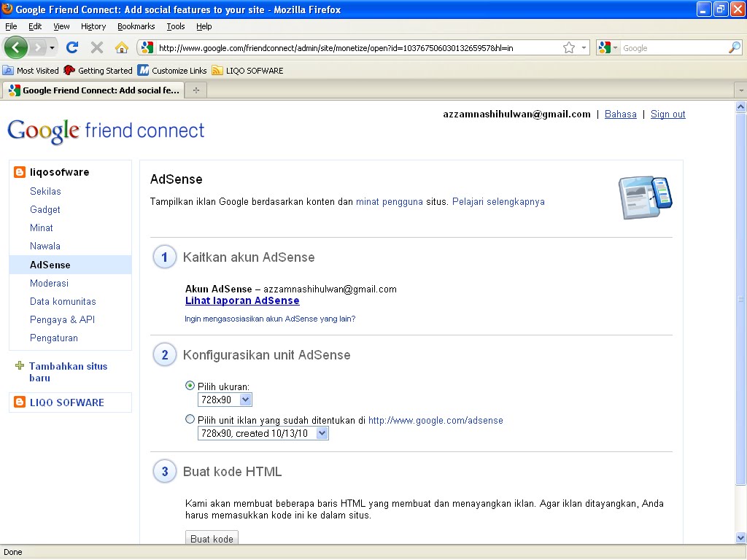Click the Forward navigation arrow
The image size is (747, 560).
point(37,47)
